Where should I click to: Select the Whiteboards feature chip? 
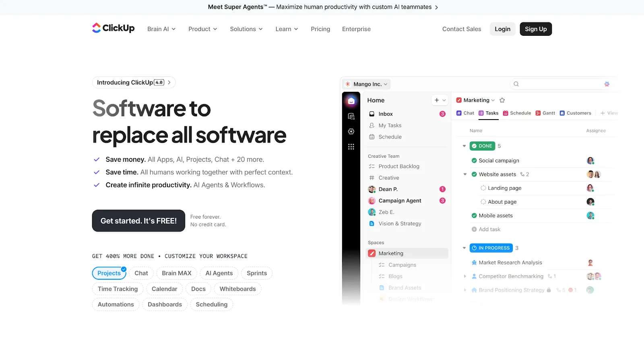(237, 289)
